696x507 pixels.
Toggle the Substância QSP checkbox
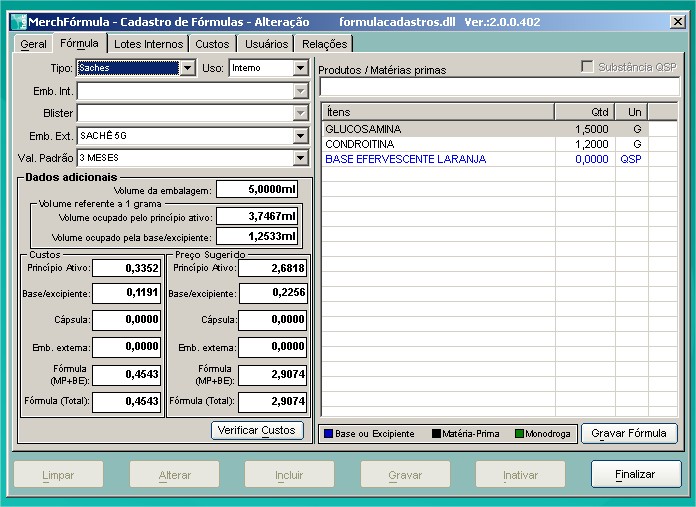coord(588,67)
